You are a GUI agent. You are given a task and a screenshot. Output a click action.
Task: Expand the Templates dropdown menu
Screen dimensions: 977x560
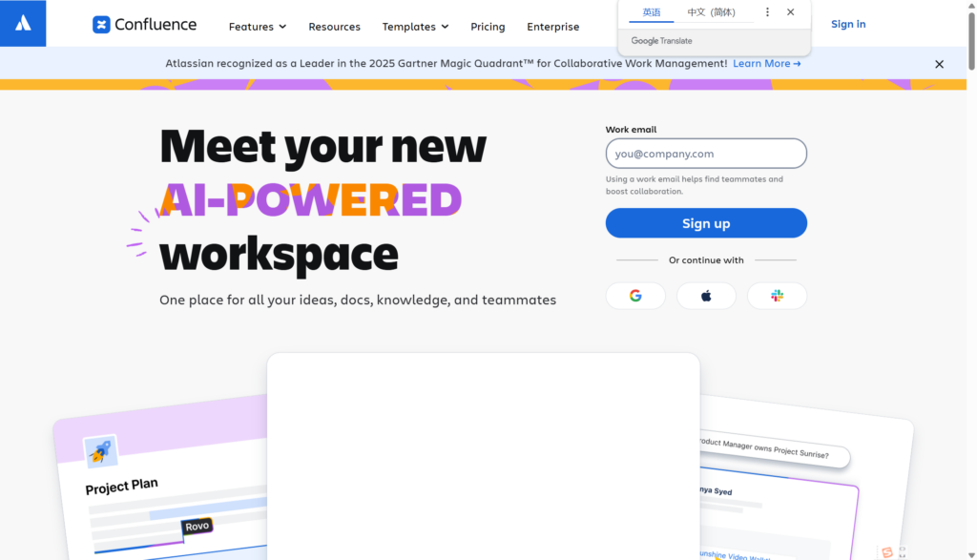click(416, 27)
